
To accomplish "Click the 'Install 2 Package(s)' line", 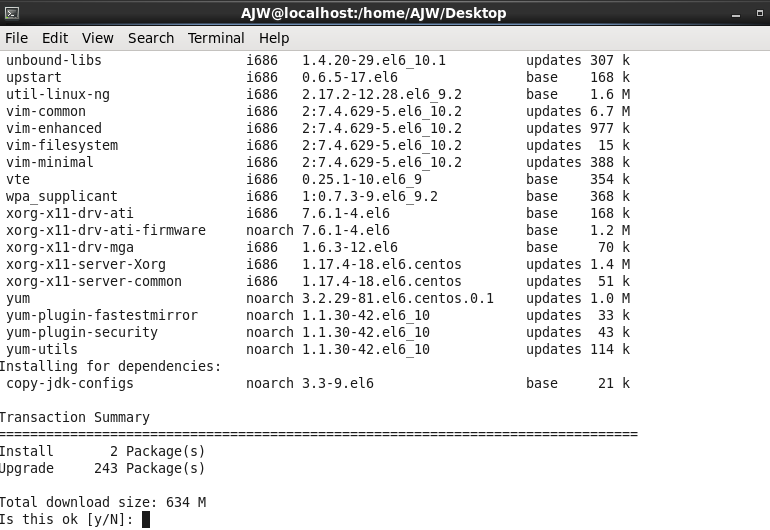I will coord(102,451).
